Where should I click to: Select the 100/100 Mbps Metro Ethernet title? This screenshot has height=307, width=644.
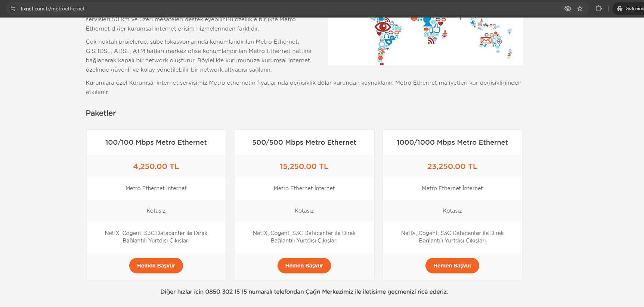pyautogui.click(x=156, y=142)
